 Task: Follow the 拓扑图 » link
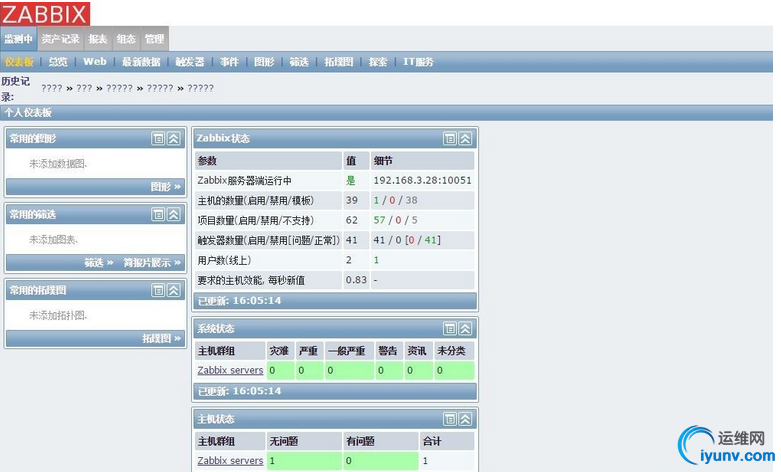pos(161,339)
